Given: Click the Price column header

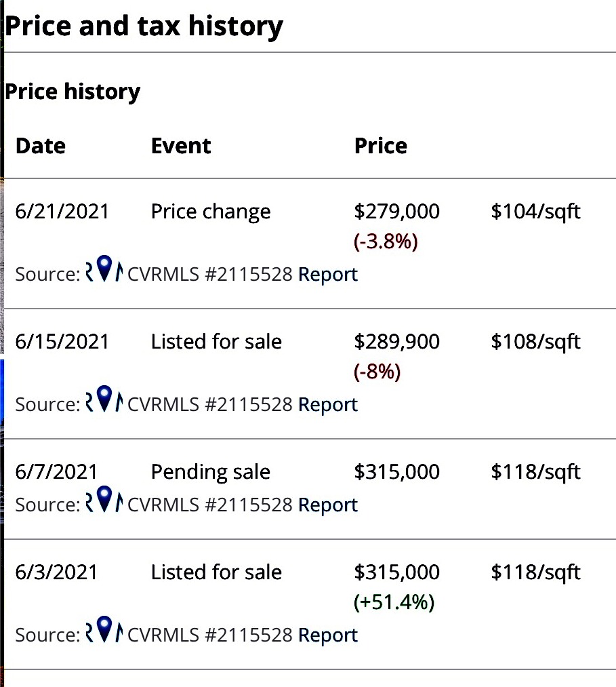Looking at the screenshot, I should pos(380,146).
